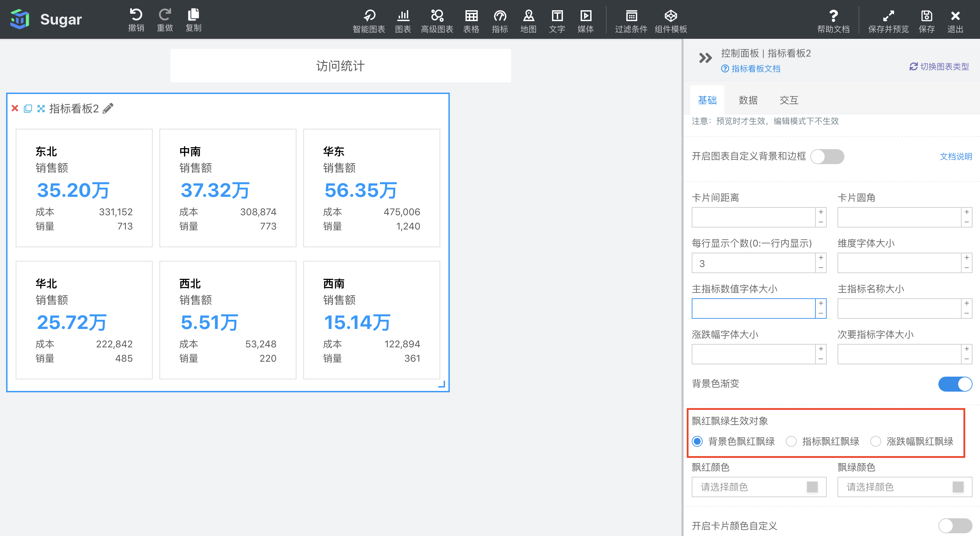Click the 每行显示个数 input showing 3
Image resolution: width=980 pixels, height=536 pixels.
(x=753, y=263)
